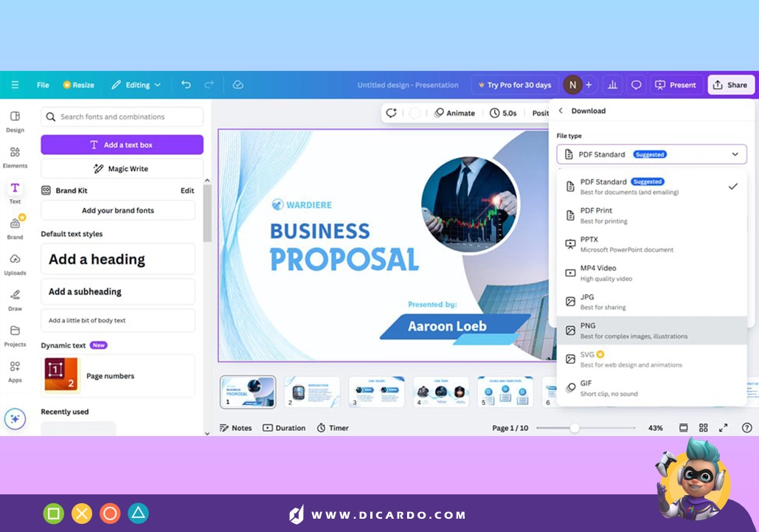Toggle the page view layout icon
Viewport: 759px width, 532px height.
pyautogui.click(x=684, y=428)
